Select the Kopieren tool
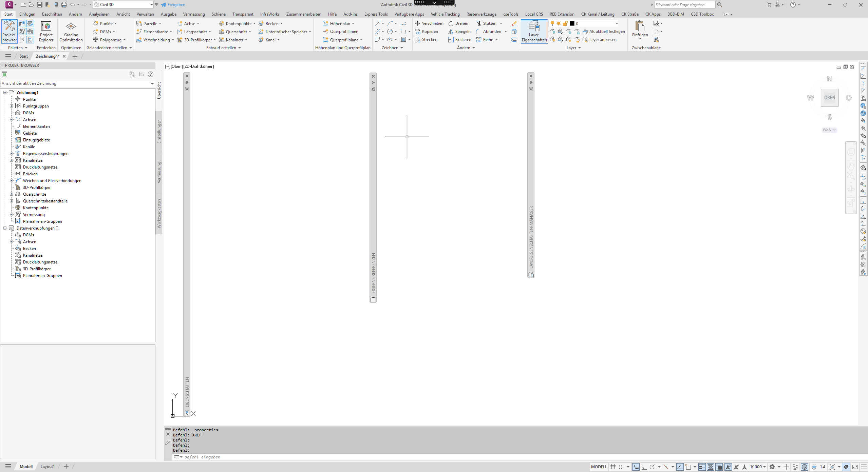This screenshot has height=472, width=868. tap(426, 32)
